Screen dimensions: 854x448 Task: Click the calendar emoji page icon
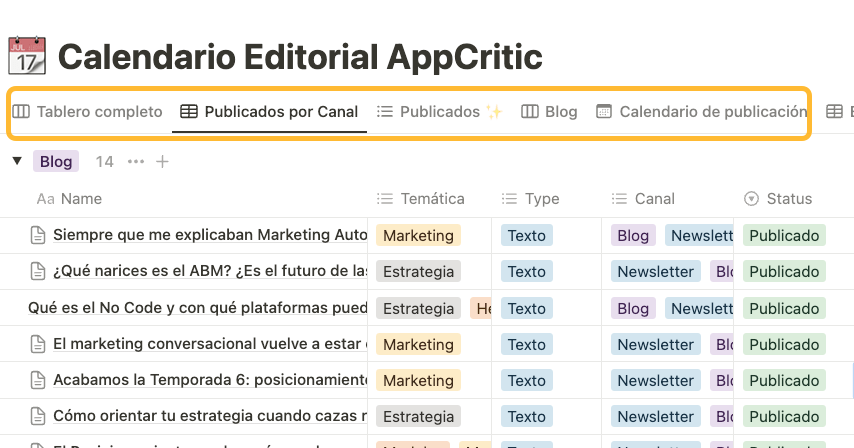[x=27, y=56]
